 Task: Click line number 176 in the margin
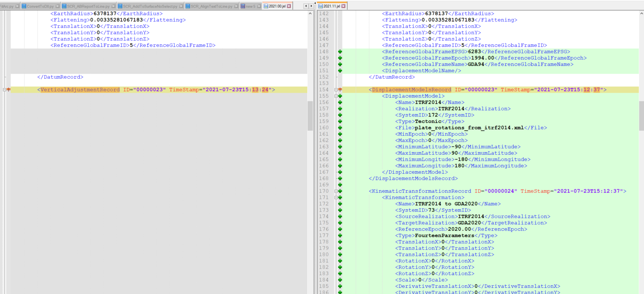pyautogui.click(x=324, y=229)
